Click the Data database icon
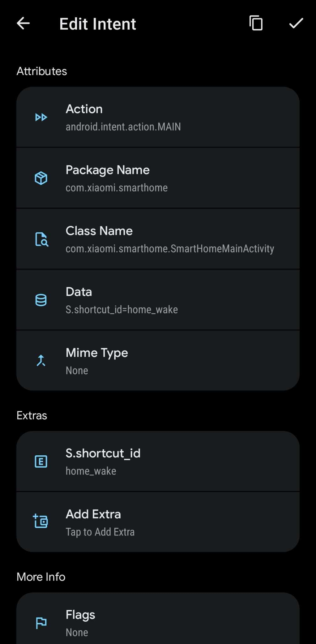This screenshot has height=644, width=316. pos(41,300)
